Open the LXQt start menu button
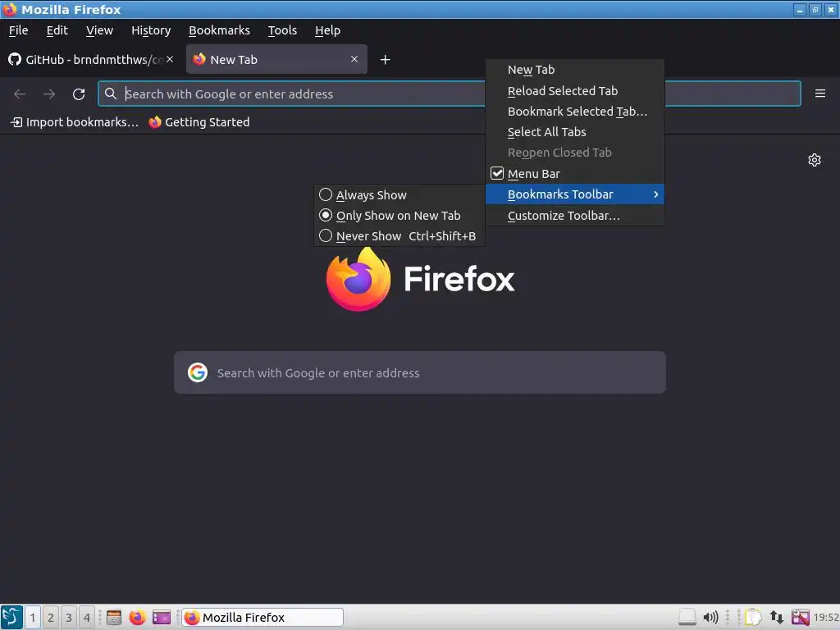This screenshot has width=840, height=630. click(11, 617)
